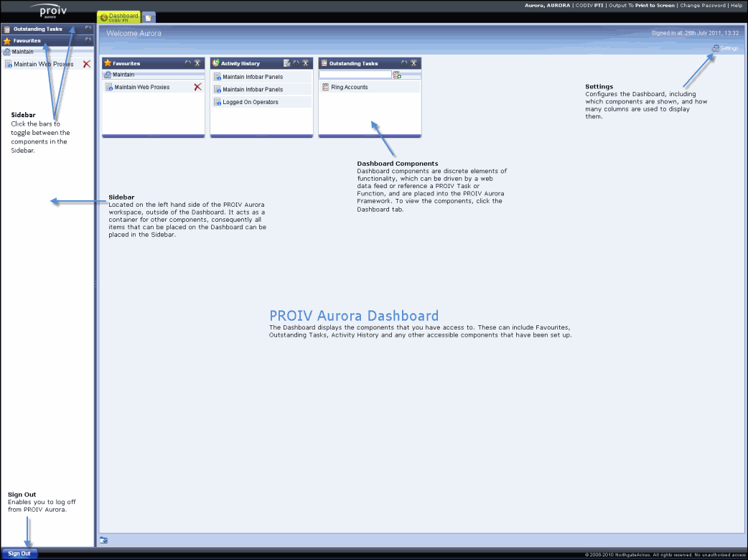Refresh the Outstanding Tasks dashboard panel
748x560 pixels.
click(x=405, y=63)
